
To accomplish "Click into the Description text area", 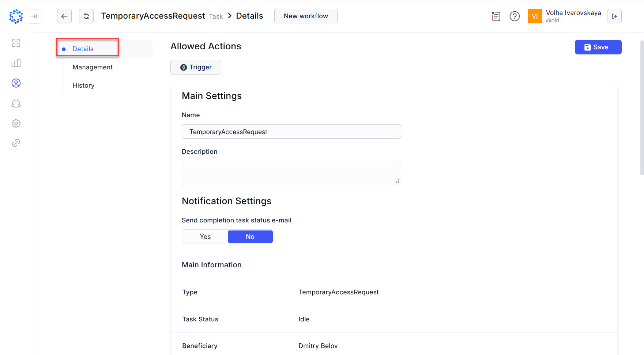I will tap(291, 173).
